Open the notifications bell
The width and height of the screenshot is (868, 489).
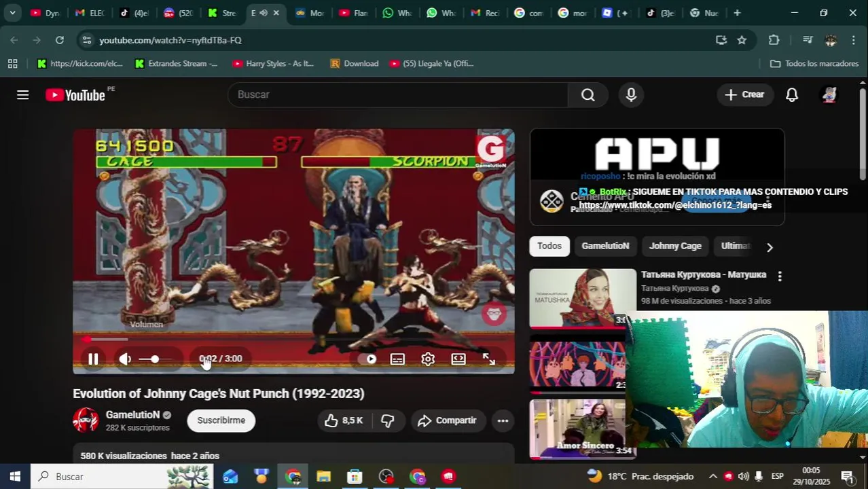(792, 94)
